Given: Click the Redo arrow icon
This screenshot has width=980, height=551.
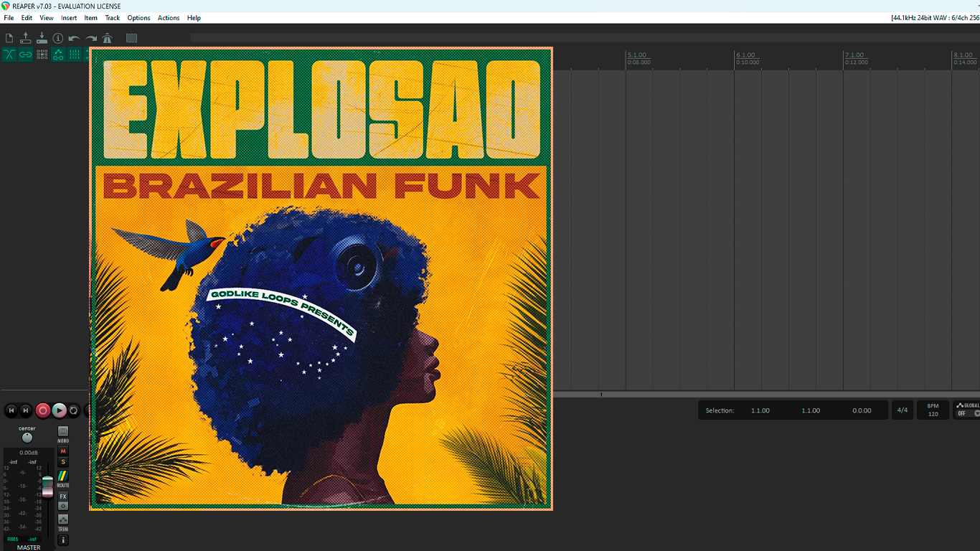Looking at the screenshot, I should point(91,38).
